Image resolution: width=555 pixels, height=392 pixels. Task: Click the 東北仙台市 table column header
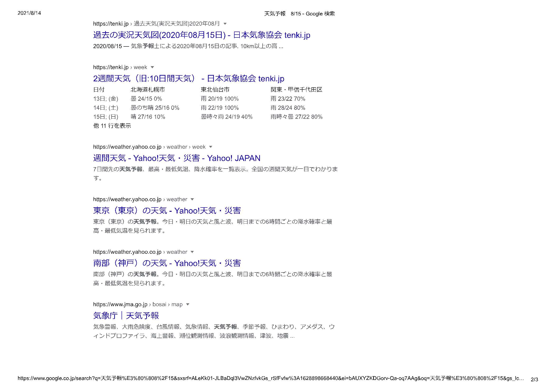click(215, 90)
